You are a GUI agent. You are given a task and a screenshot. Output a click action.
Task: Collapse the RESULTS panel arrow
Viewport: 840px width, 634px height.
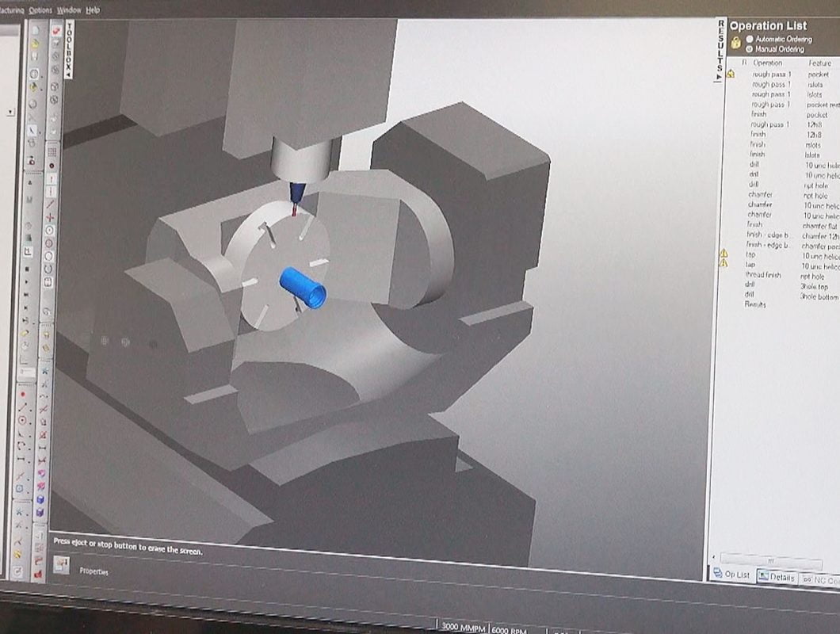click(720, 77)
